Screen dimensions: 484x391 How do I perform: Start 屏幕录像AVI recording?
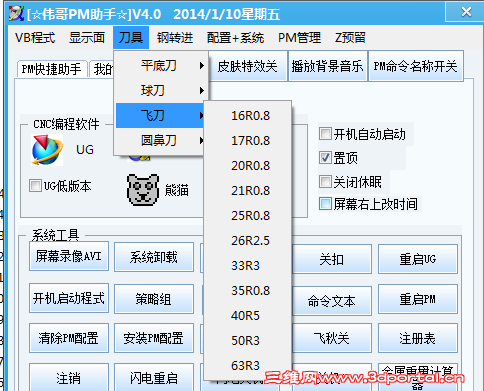pos(69,256)
